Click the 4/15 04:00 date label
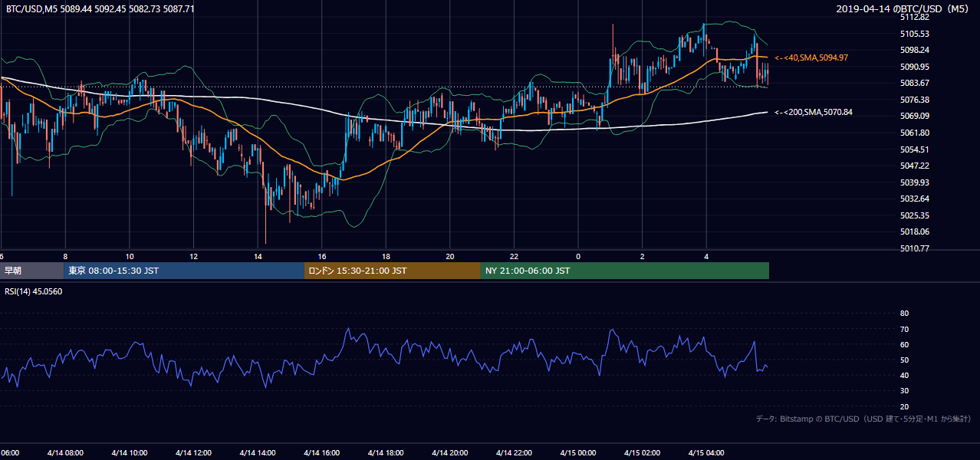Image resolution: width=980 pixels, height=460 pixels. click(706, 453)
